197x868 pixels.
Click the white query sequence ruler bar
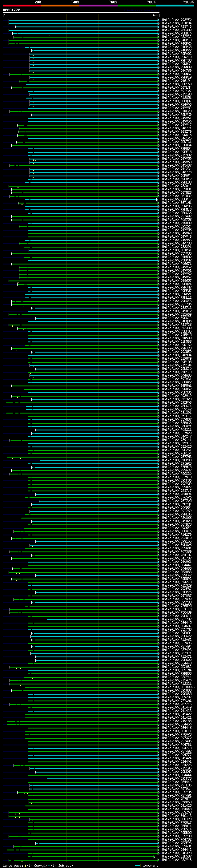click(81, 13)
